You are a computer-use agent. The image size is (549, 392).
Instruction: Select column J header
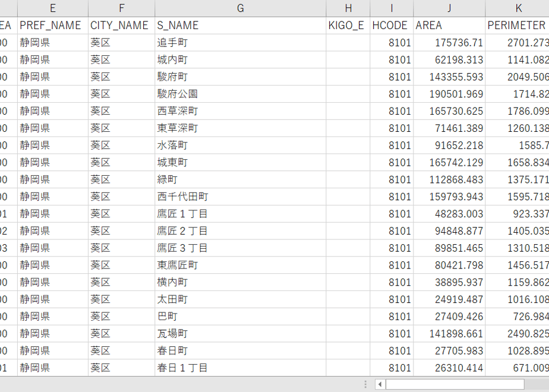pyautogui.click(x=449, y=8)
